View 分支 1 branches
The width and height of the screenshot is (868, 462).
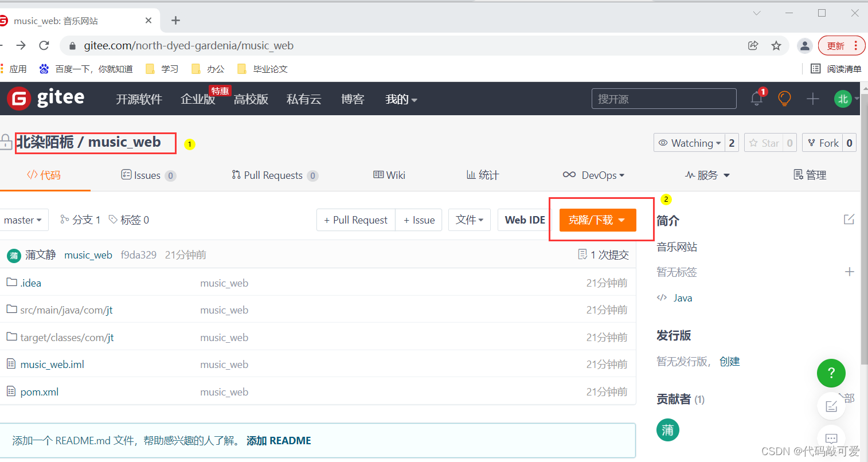point(81,220)
